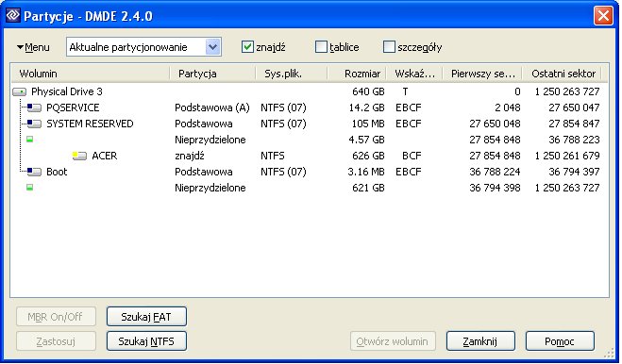Viewport: 622px width, 364px height.
Task: Enable the szczegóły checkbox
Action: tap(389, 47)
